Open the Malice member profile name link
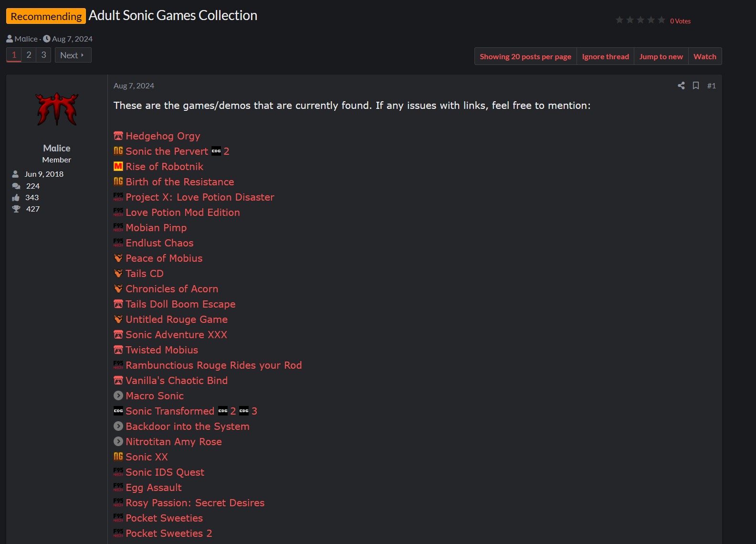The height and width of the screenshot is (544, 756). pos(57,148)
